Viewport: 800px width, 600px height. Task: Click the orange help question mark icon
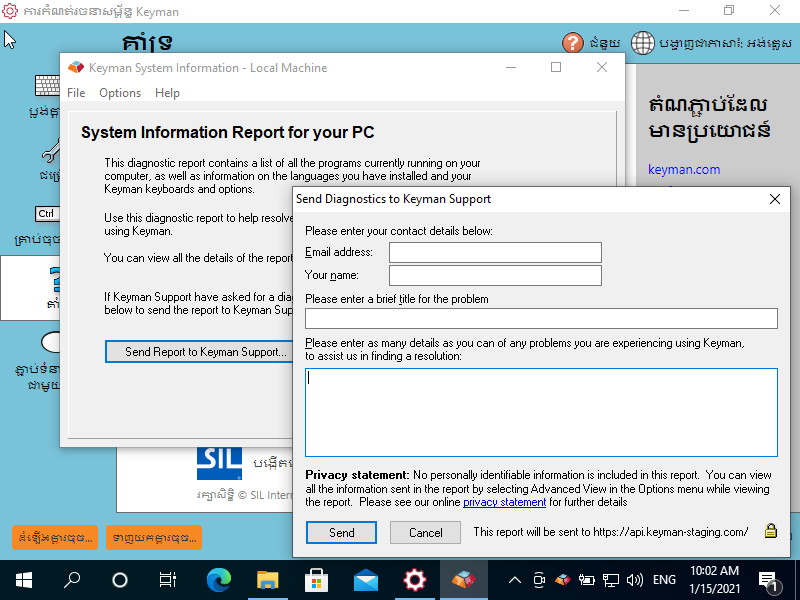click(x=572, y=42)
